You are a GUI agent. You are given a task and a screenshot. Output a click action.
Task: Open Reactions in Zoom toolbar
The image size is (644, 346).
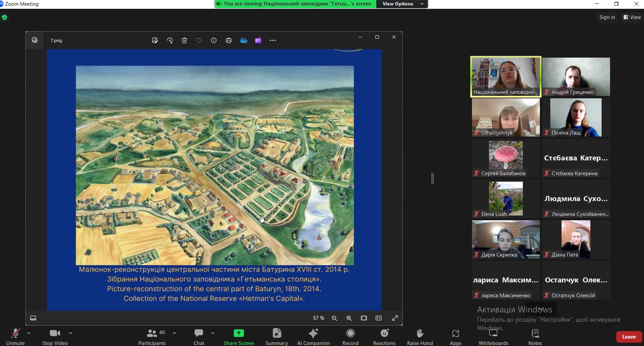pyautogui.click(x=384, y=337)
